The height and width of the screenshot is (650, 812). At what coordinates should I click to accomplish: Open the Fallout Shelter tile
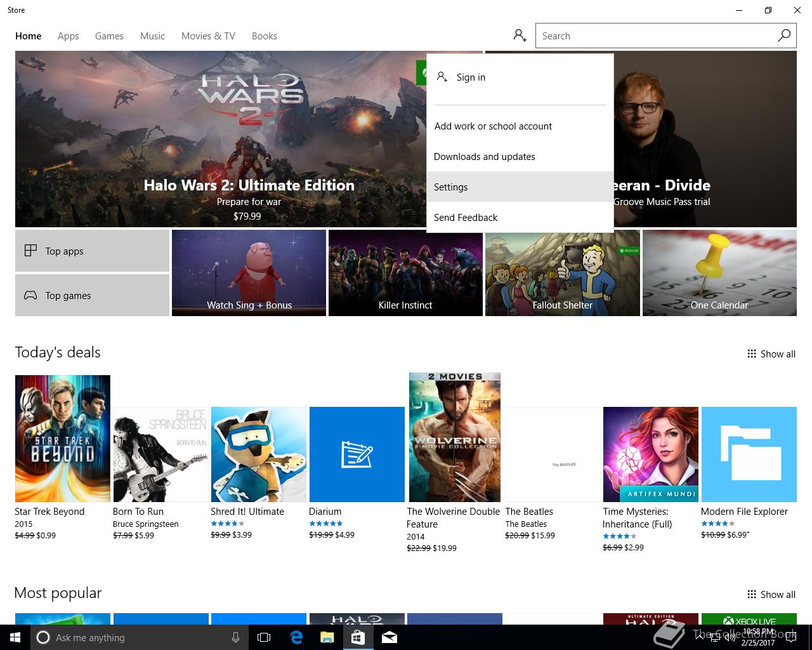point(562,273)
